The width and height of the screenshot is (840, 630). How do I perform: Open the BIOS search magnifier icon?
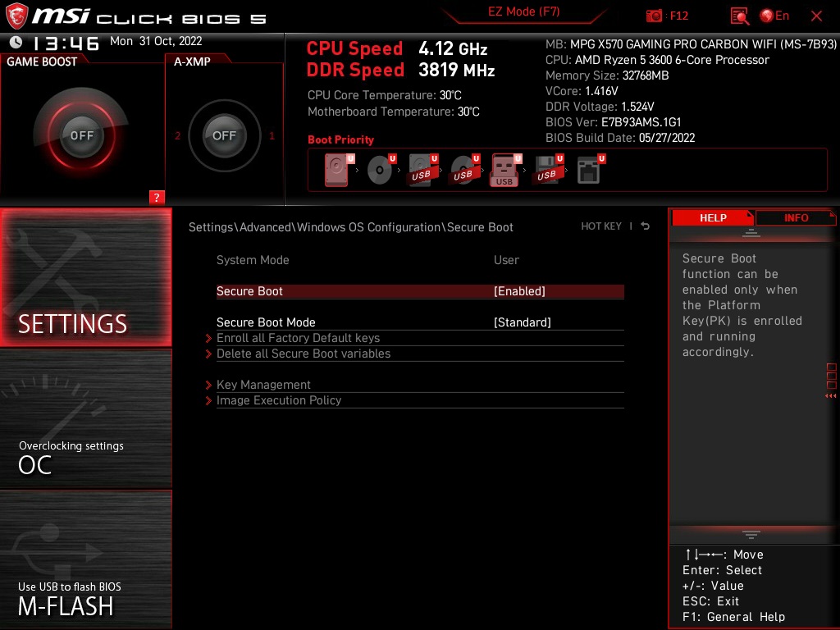pos(739,16)
